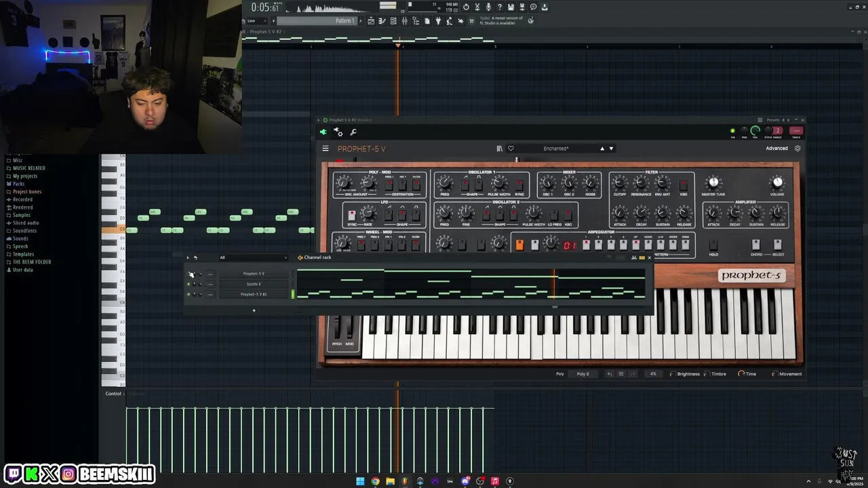Image resolution: width=868 pixels, height=488 pixels.
Task: Open the Line snap dropdown
Action: pos(256,21)
